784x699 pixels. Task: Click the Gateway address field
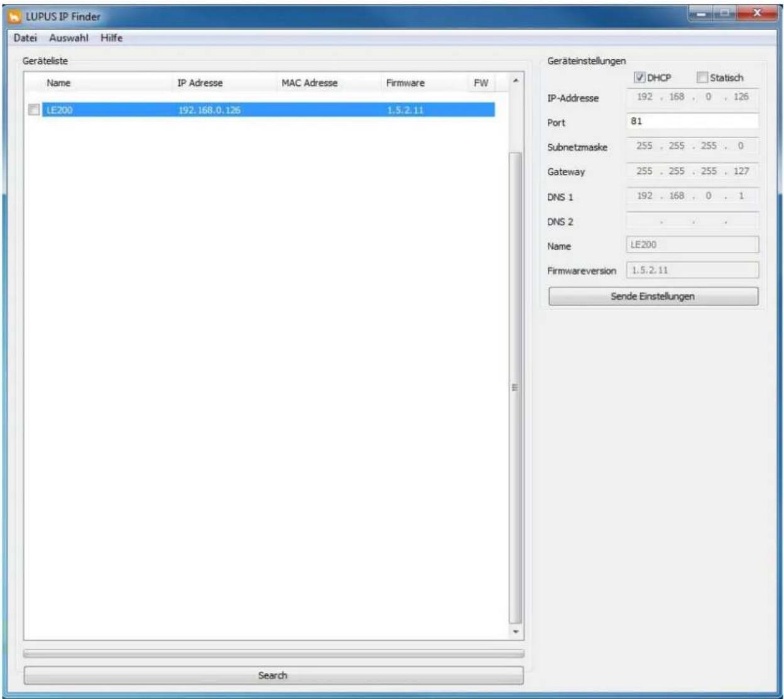[692, 171]
